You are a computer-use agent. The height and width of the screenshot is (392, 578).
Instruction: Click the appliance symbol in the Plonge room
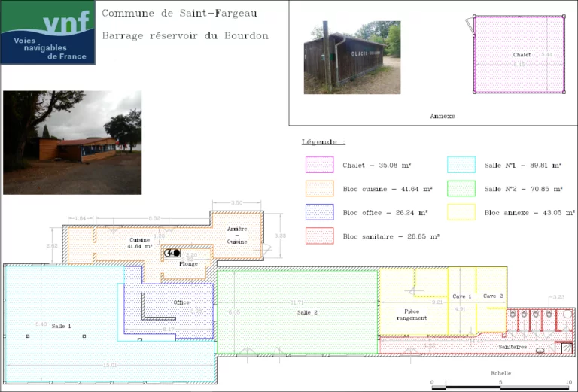pos(172,253)
